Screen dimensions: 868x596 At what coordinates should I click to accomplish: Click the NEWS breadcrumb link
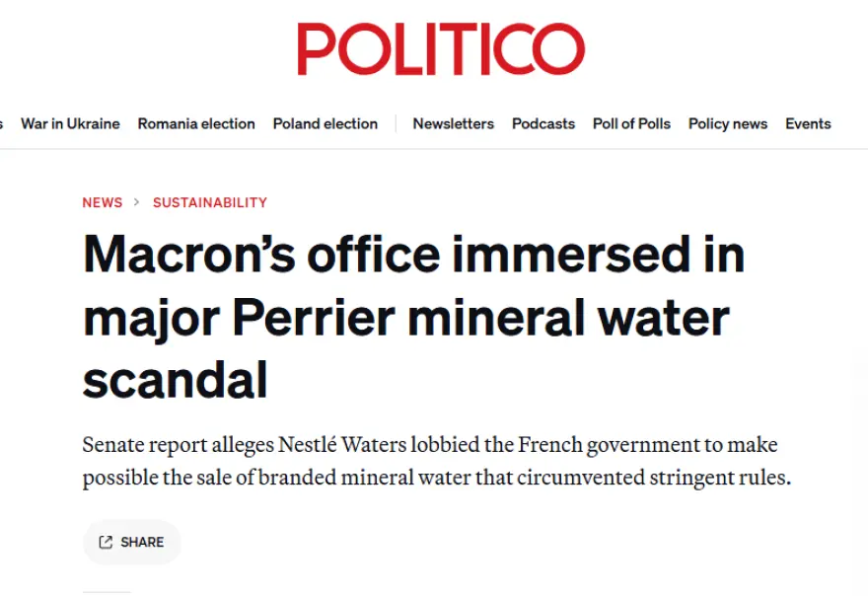click(x=103, y=202)
